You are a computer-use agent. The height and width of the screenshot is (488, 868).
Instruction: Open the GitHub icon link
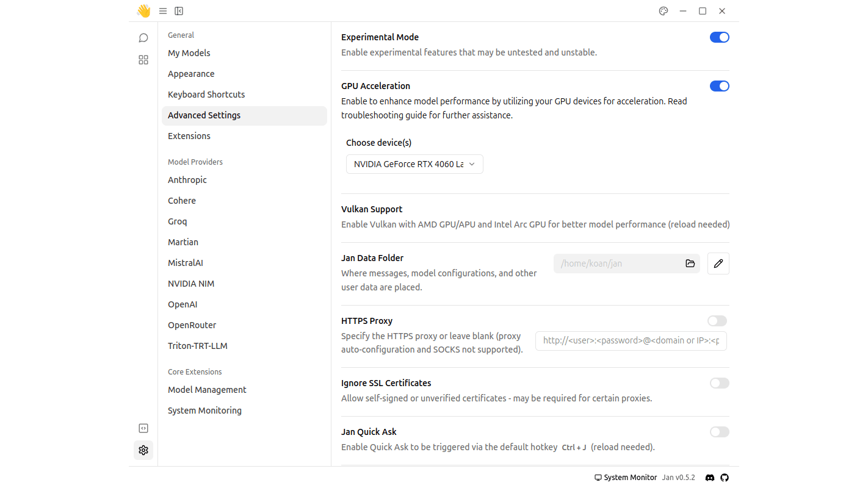pyautogui.click(x=725, y=478)
